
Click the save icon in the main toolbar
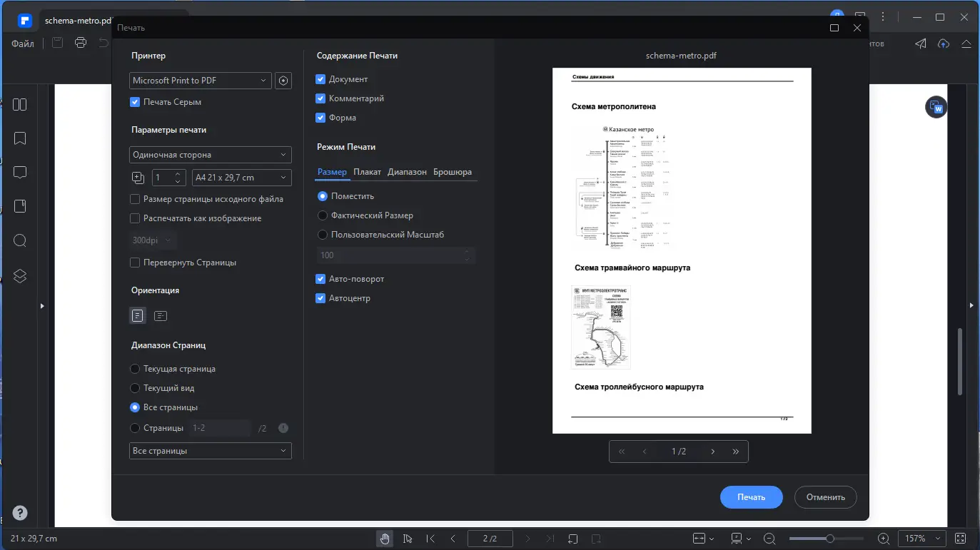[58, 44]
